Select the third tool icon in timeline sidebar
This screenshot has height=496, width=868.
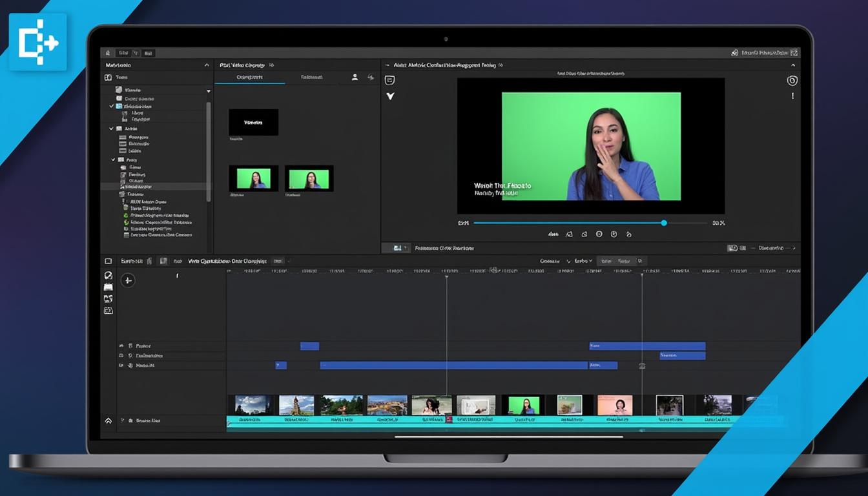click(108, 298)
